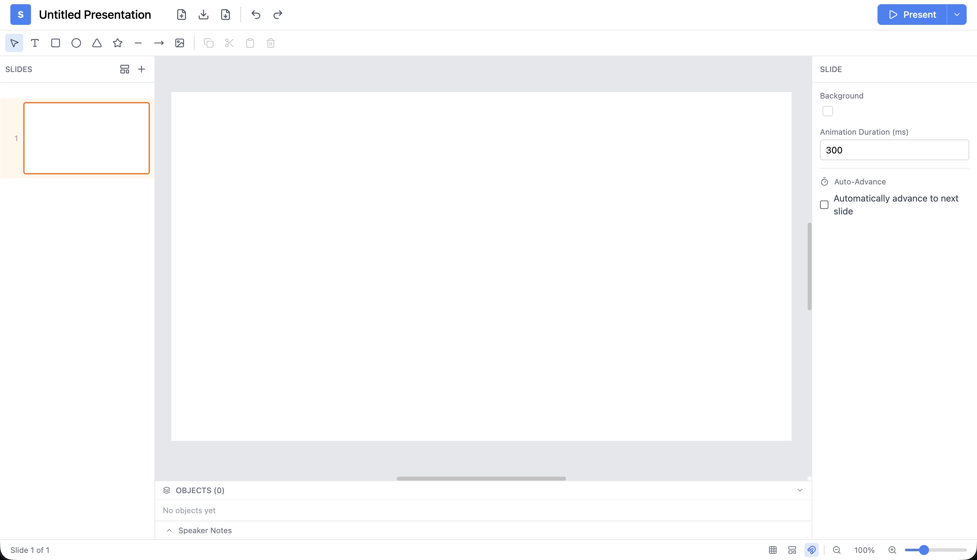Undo the last action

[256, 15]
